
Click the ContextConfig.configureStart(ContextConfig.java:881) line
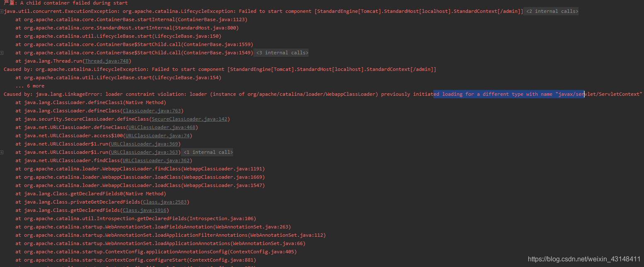click(x=136, y=260)
